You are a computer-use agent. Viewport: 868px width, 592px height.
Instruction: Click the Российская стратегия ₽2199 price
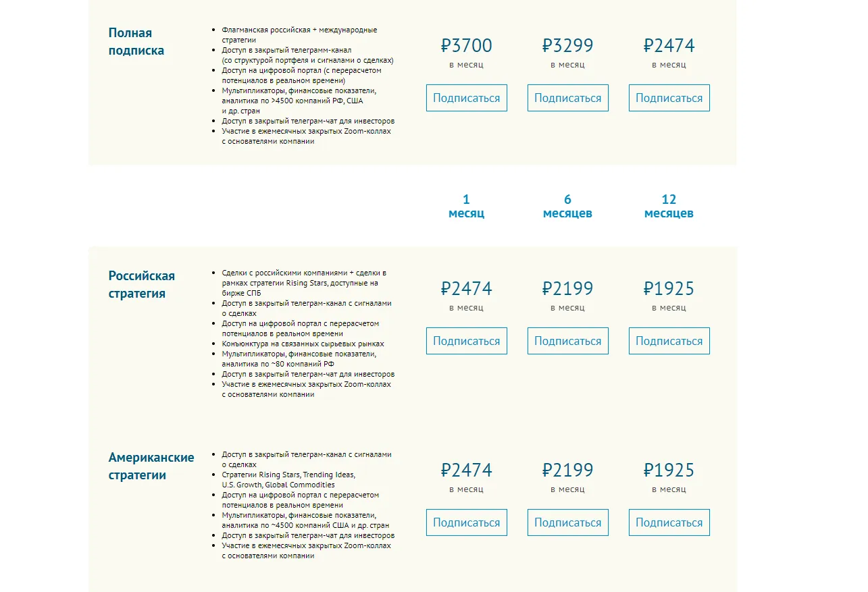[x=567, y=289]
